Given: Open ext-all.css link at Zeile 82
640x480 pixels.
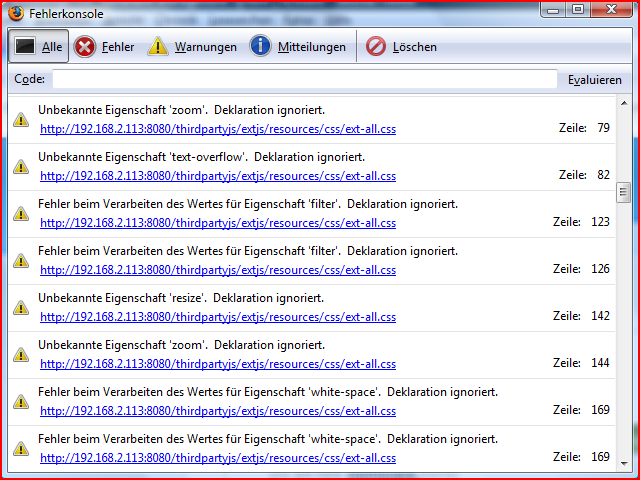Looking at the screenshot, I should 218,176.
